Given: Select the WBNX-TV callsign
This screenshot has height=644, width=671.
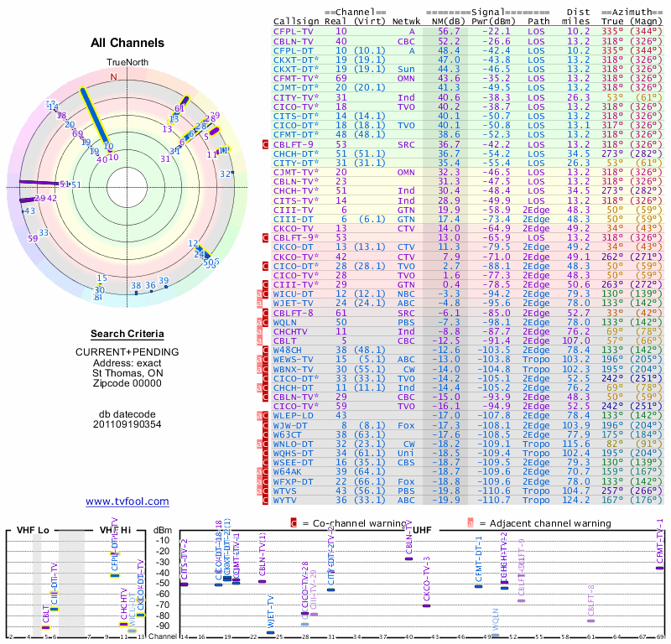Looking at the screenshot, I should pos(293,369).
